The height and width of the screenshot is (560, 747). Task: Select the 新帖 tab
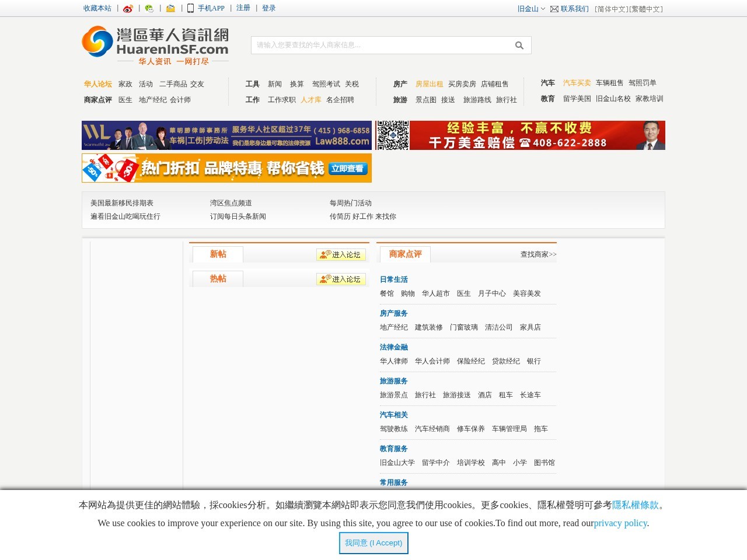pyautogui.click(x=218, y=254)
